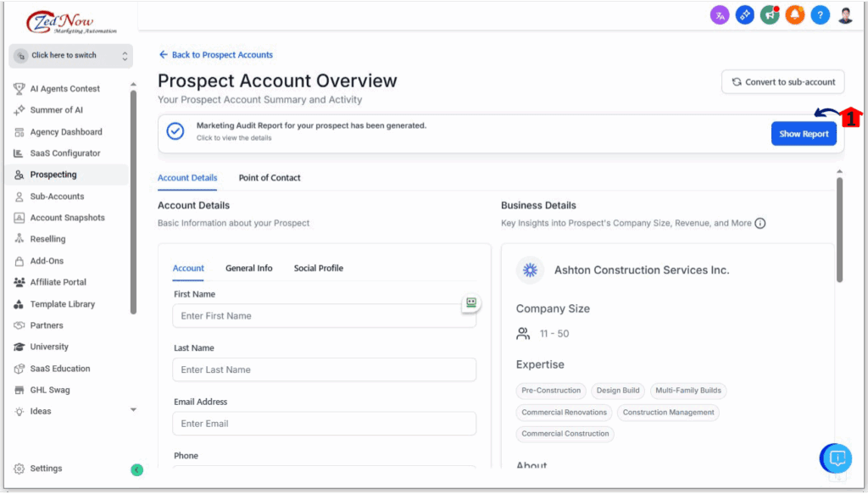This screenshot has width=868, height=494.
Task: Click the Add-Ons bag icon
Action: tap(19, 261)
